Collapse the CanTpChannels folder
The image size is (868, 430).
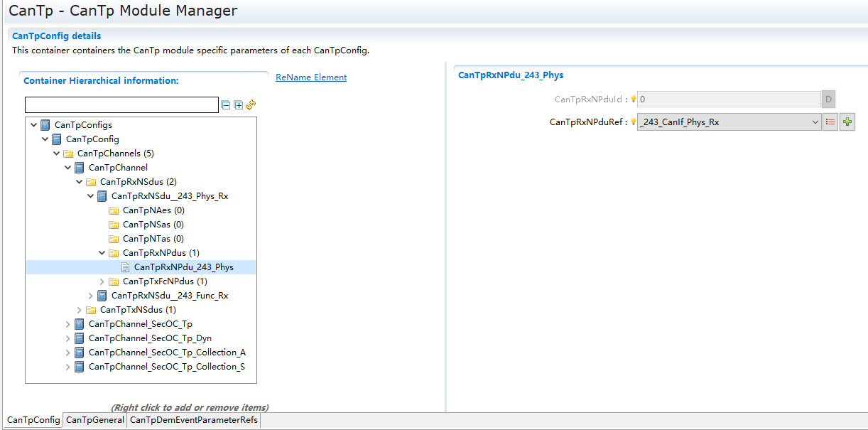(x=57, y=154)
